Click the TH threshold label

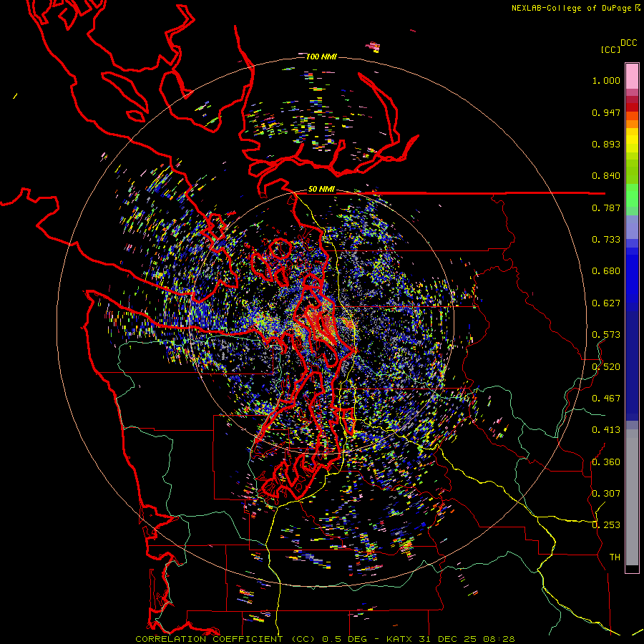pos(615,557)
